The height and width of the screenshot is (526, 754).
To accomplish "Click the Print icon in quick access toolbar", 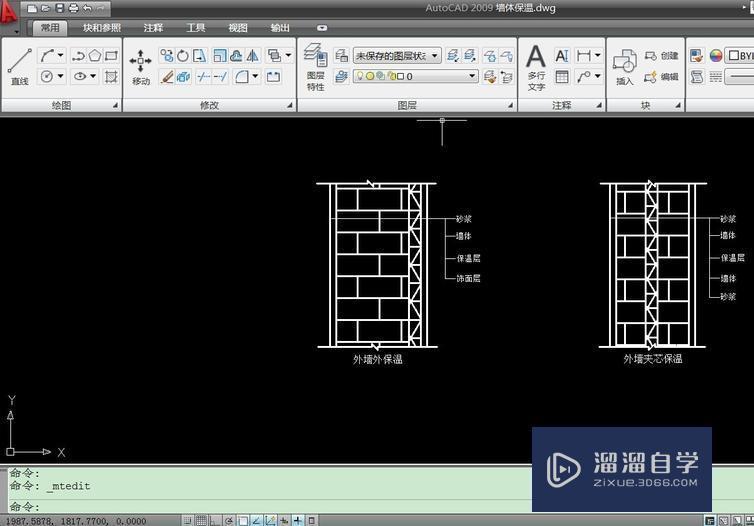I will [74, 8].
